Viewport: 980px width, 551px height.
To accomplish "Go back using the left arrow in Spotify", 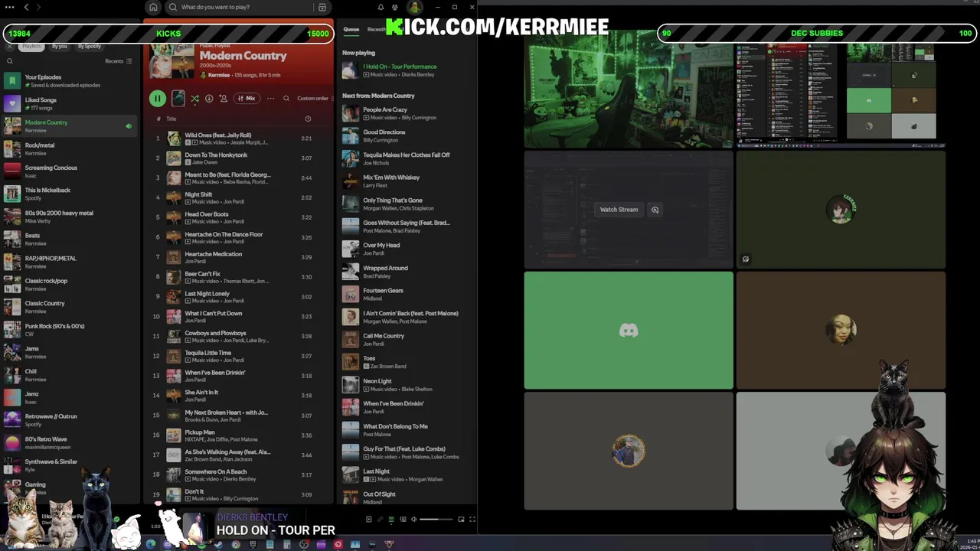I will pyautogui.click(x=26, y=7).
